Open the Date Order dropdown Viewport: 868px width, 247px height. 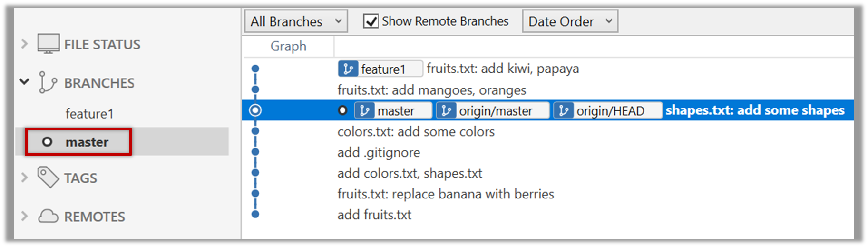click(570, 21)
